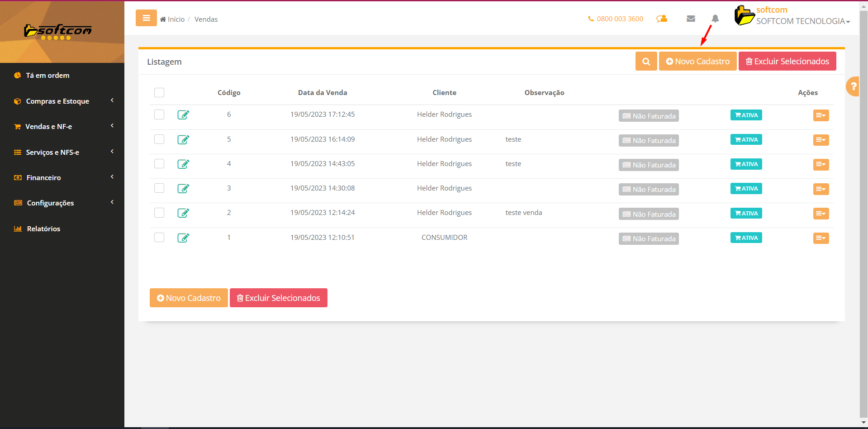The height and width of the screenshot is (429, 868).
Task: Click the vertical scrollbar down arrow
Action: pyautogui.click(x=863, y=422)
